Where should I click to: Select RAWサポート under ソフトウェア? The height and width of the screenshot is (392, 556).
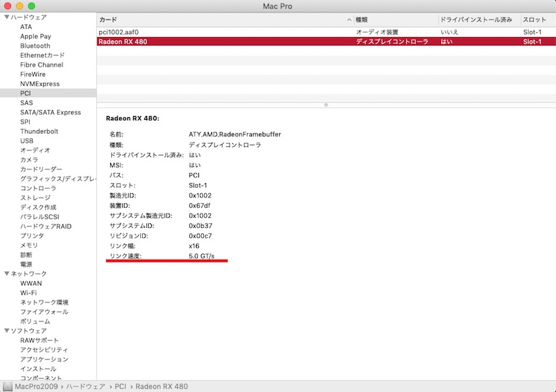pos(40,341)
